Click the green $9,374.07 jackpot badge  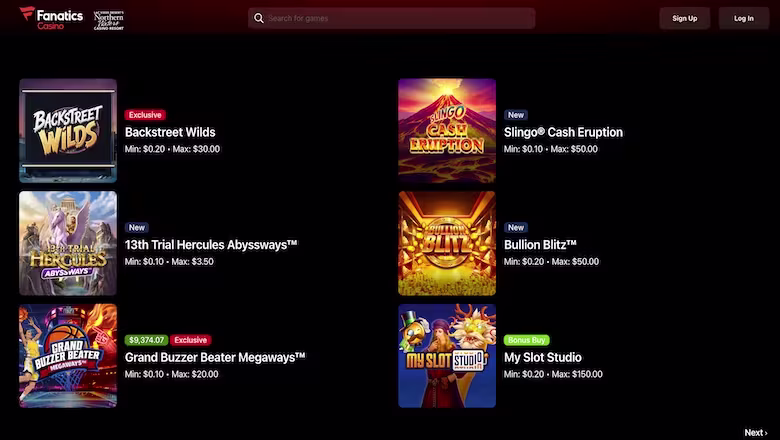click(x=146, y=340)
